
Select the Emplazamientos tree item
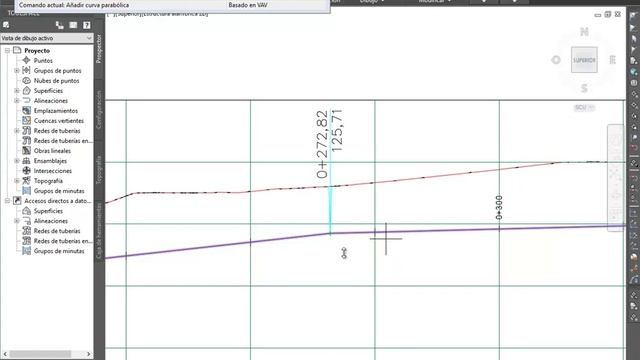pyautogui.click(x=56, y=111)
